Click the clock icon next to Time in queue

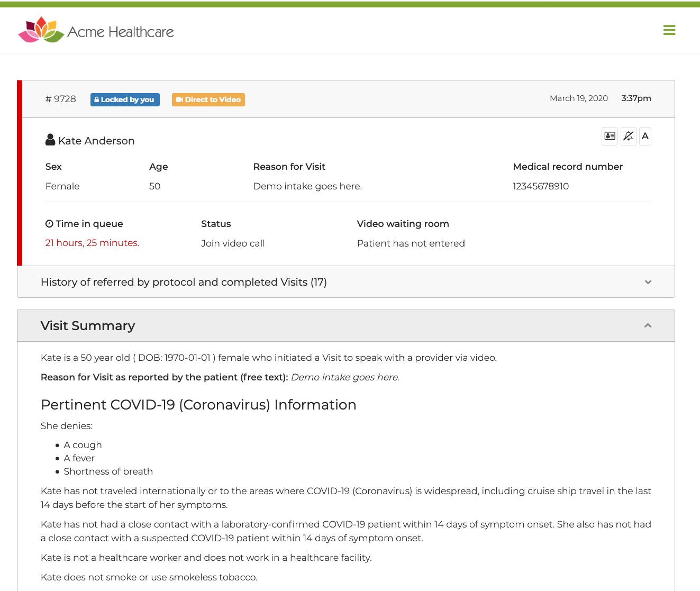click(49, 224)
